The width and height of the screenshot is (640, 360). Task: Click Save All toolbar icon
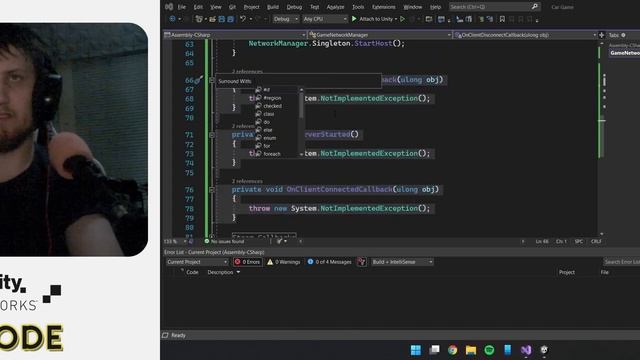[231, 19]
